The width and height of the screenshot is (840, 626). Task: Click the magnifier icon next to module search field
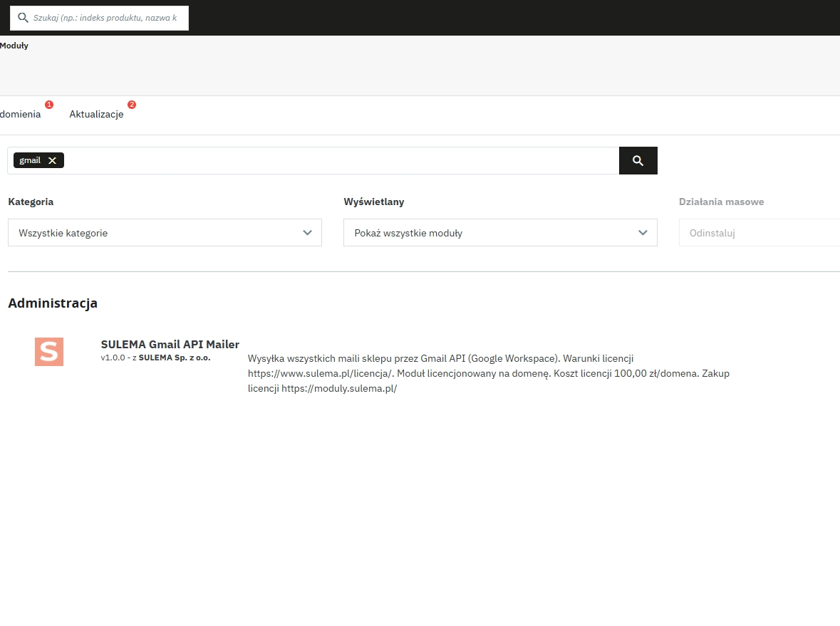(638, 160)
